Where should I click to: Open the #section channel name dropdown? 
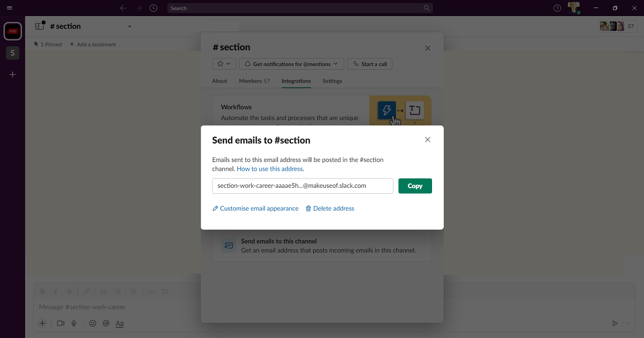pyautogui.click(x=129, y=26)
